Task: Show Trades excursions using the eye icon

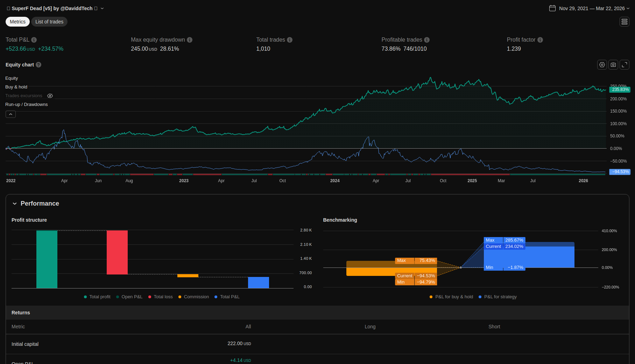Action: [x=50, y=96]
